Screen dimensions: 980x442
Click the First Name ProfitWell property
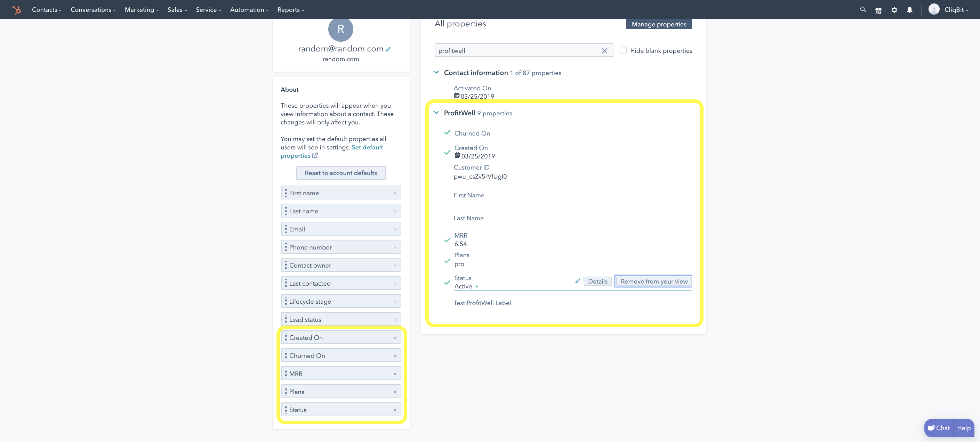point(469,195)
